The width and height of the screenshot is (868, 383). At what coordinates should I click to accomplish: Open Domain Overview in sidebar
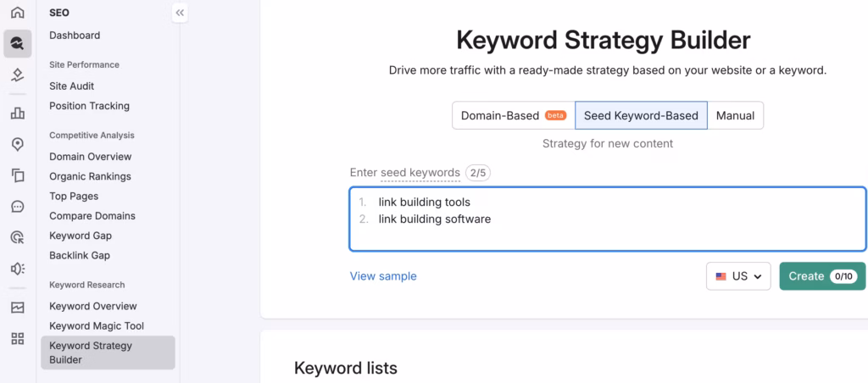[x=90, y=157]
